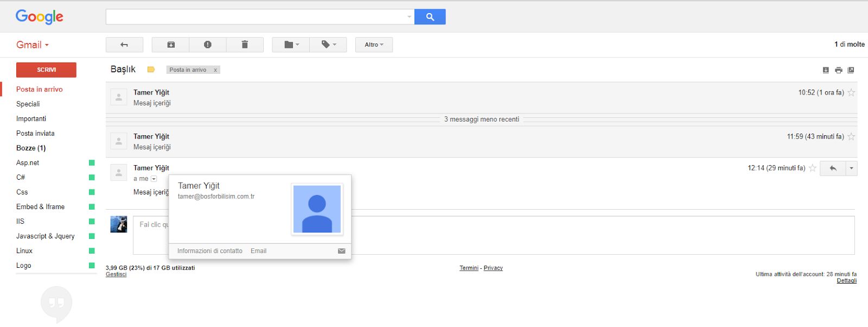Delete the conversation with trash icon
Screen dimensions: 868x327
pos(245,45)
